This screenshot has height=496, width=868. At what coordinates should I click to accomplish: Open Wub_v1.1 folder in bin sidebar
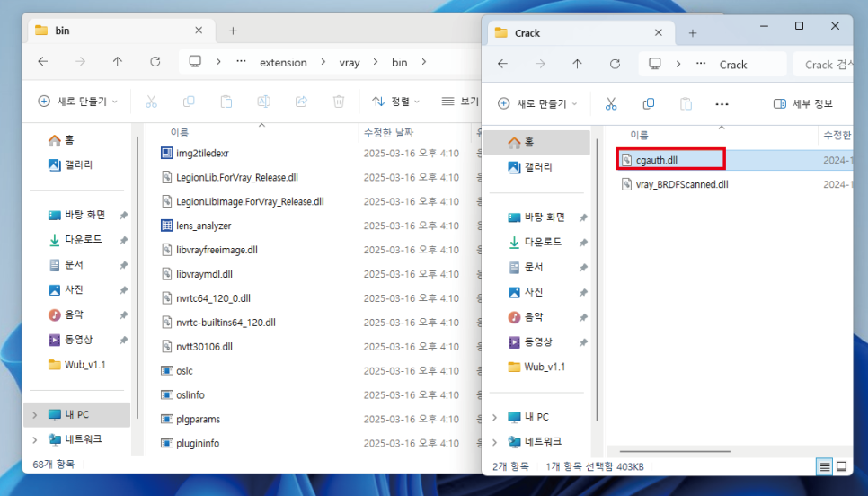coord(76,365)
